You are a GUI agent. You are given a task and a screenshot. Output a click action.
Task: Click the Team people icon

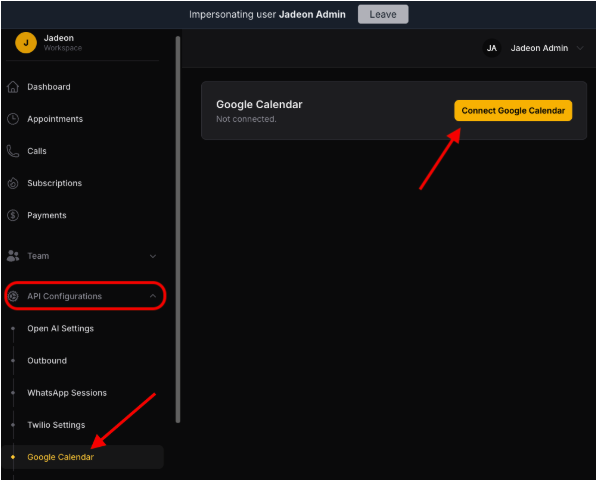pyautogui.click(x=13, y=256)
